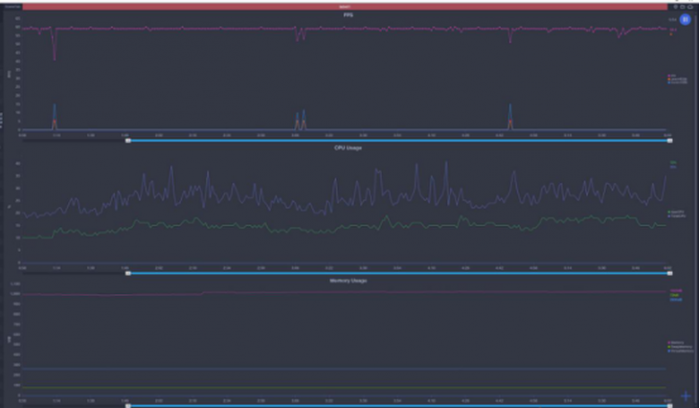Click the Memory Usage zoom slider's right handle
The width and height of the screenshot is (700, 408).
[x=669, y=405]
